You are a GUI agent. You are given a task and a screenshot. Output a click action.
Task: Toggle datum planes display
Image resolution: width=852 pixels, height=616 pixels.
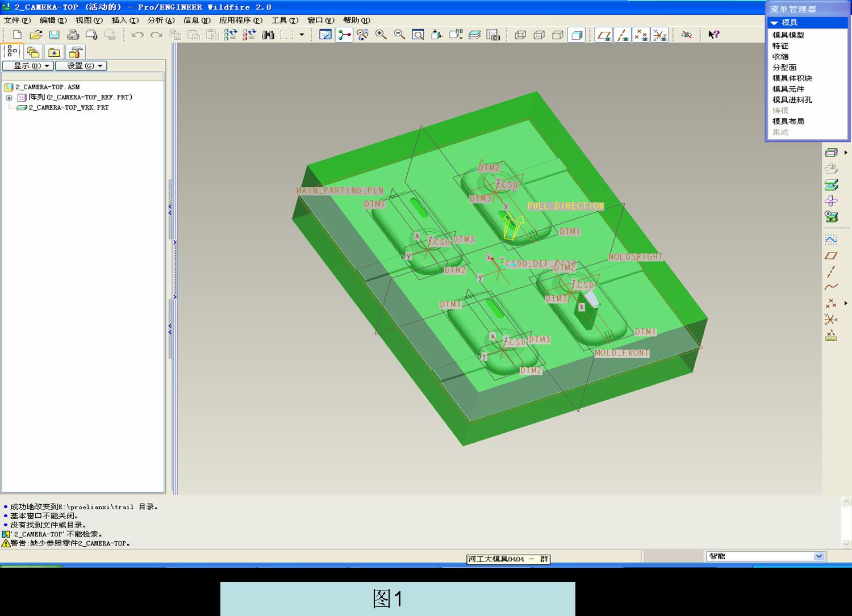click(604, 35)
